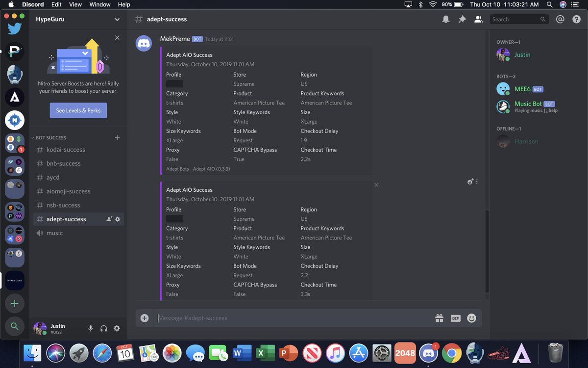Open the GIF picker

pos(456,318)
